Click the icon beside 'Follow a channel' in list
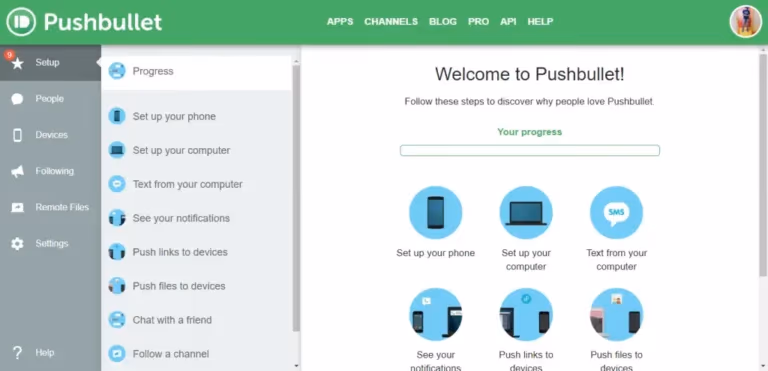 click(x=117, y=353)
